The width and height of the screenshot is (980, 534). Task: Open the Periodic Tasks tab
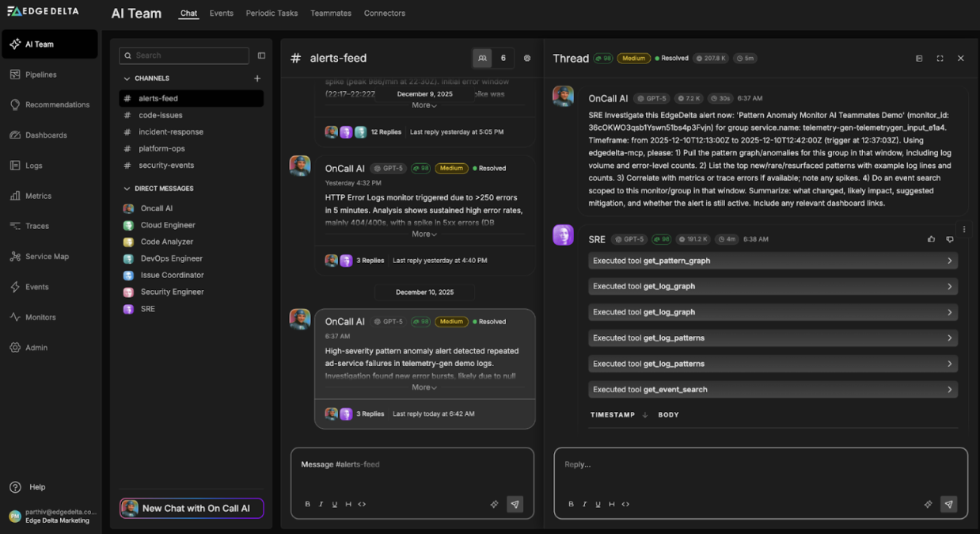pos(272,13)
